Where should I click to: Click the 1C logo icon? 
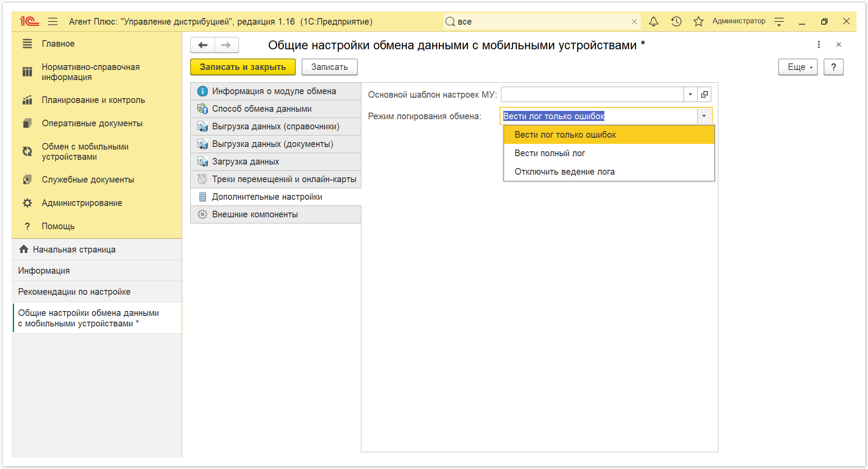pos(29,21)
